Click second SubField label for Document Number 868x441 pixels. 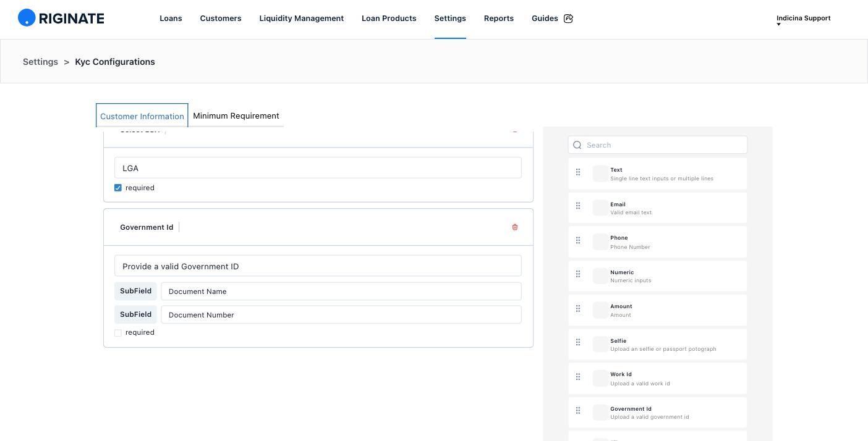pos(136,314)
